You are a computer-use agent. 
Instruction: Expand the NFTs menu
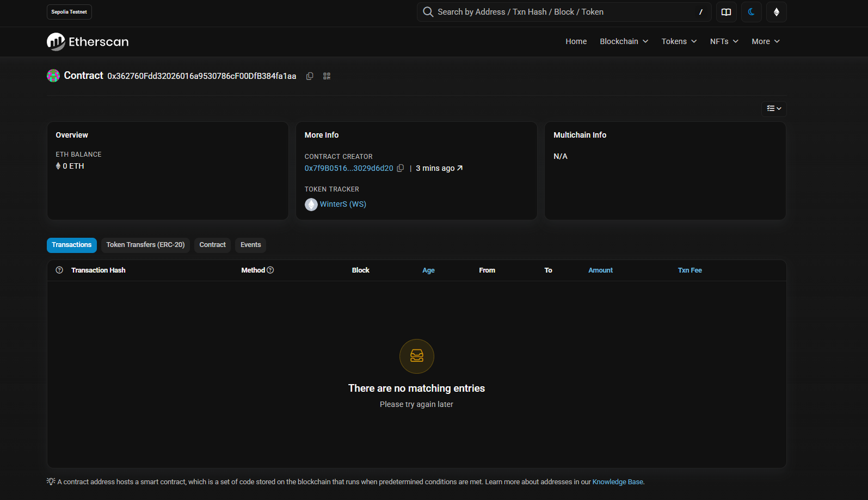[724, 42]
